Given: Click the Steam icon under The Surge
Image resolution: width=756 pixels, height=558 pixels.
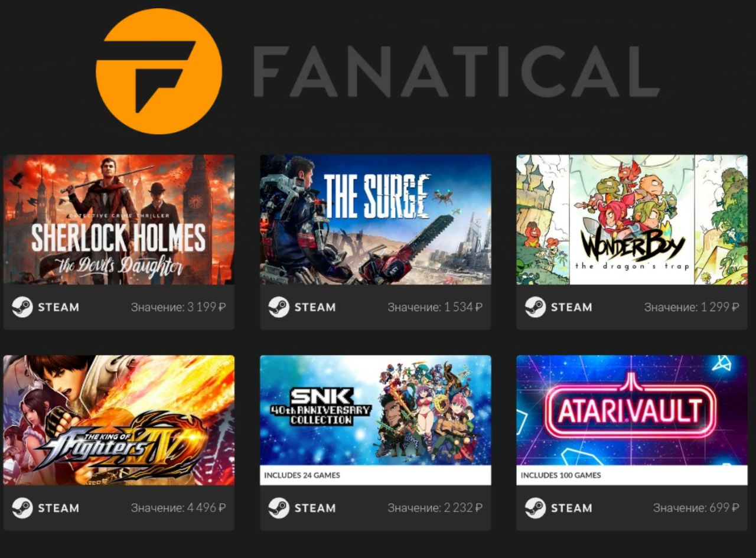Looking at the screenshot, I should tap(279, 307).
